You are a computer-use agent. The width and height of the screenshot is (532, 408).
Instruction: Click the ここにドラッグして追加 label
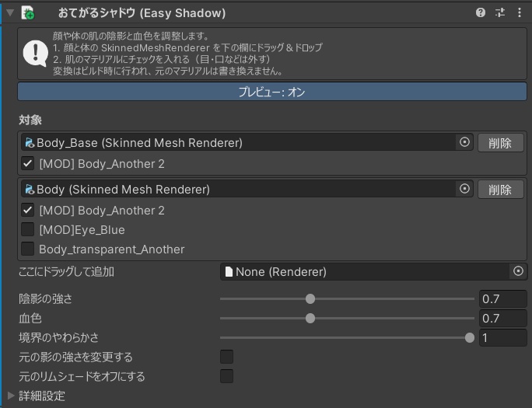click(67, 272)
